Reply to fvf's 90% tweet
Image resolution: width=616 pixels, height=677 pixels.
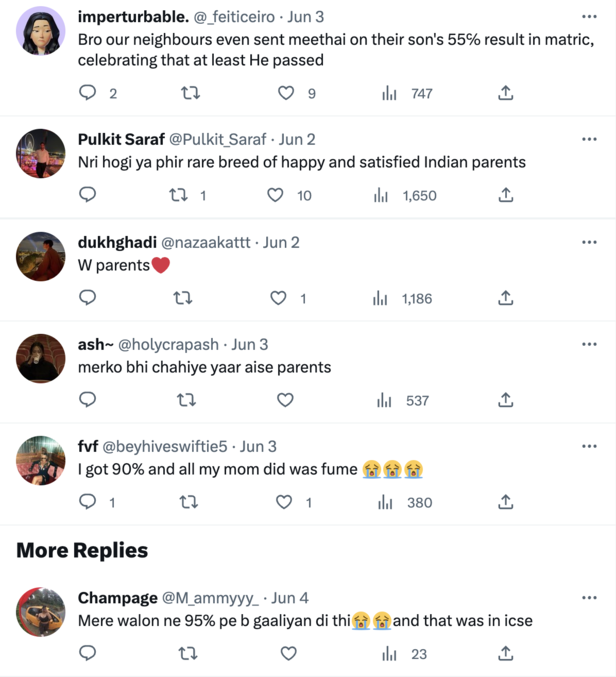88,502
